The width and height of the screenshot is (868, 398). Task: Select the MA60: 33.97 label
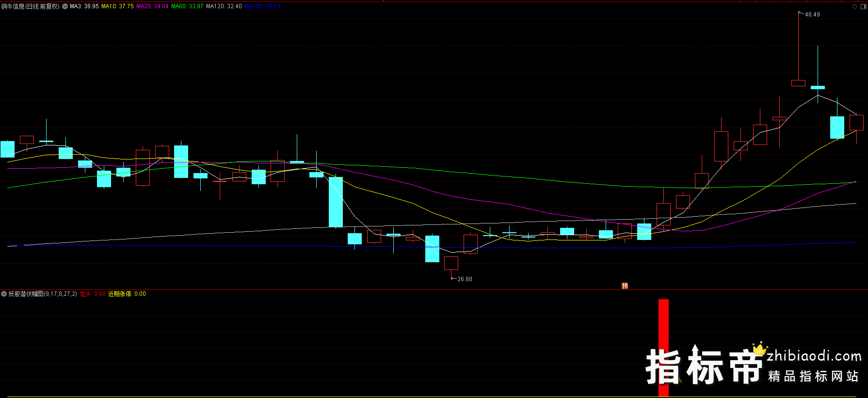coord(187,6)
